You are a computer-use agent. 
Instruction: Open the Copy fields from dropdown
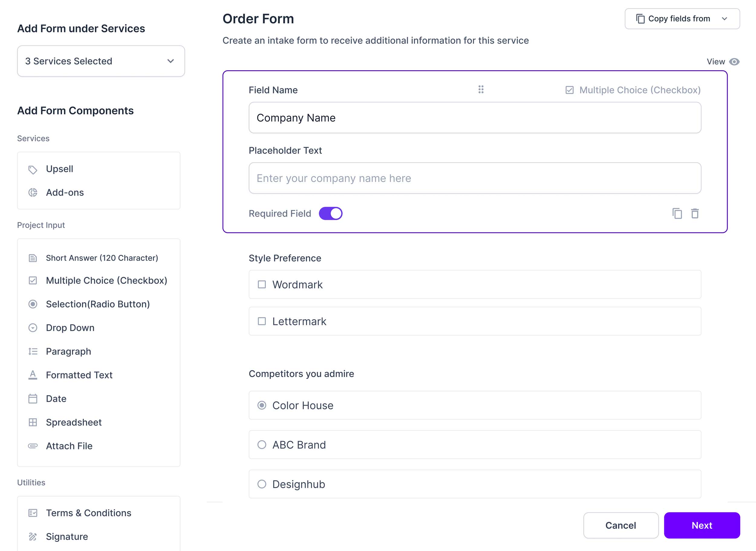click(x=682, y=19)
